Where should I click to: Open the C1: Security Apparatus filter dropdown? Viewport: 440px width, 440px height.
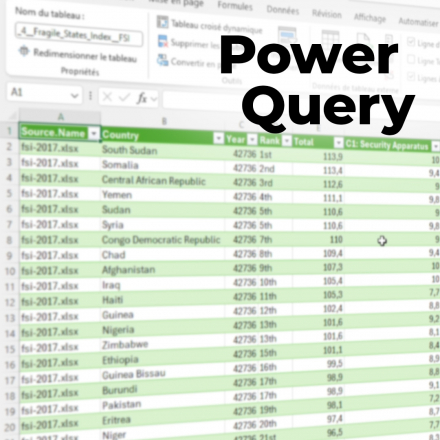coord(436,146)
